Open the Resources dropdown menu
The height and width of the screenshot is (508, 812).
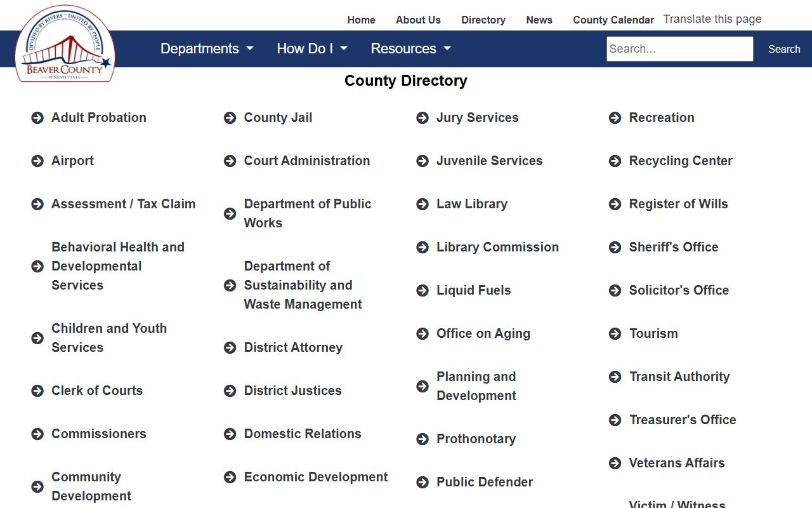pyautogui.click(x=410, y=48)
